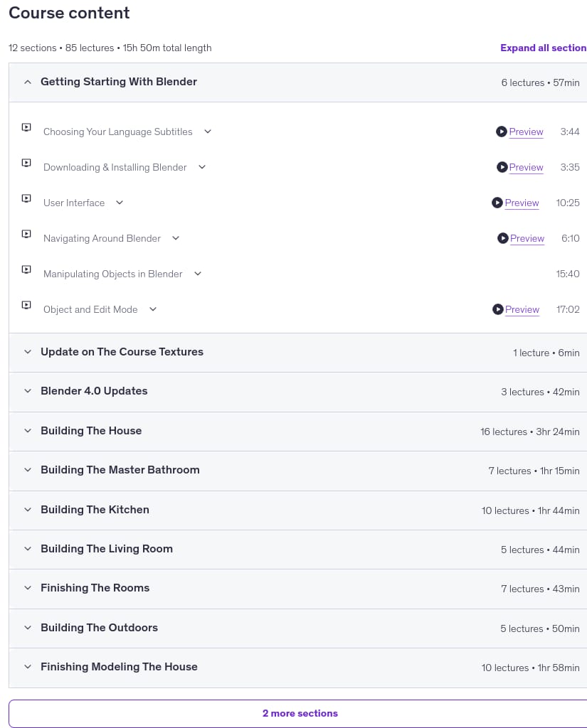Viewport: 587px width, 728px height.
Task: Show 2 more sections button
Action: click(300, 713)
